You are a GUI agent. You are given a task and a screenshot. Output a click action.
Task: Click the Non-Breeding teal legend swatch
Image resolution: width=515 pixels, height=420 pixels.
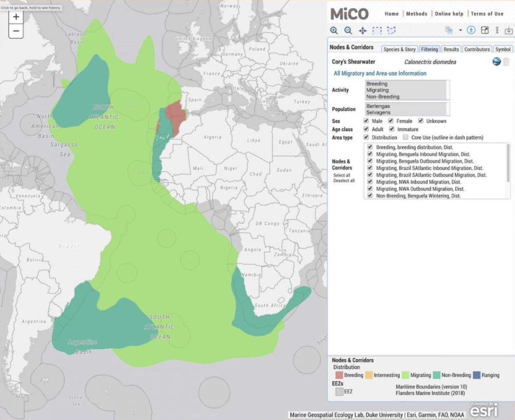coord(437,375)
